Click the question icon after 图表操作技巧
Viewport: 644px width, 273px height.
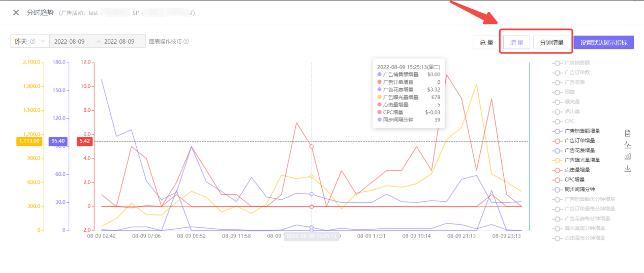[186, 41]
